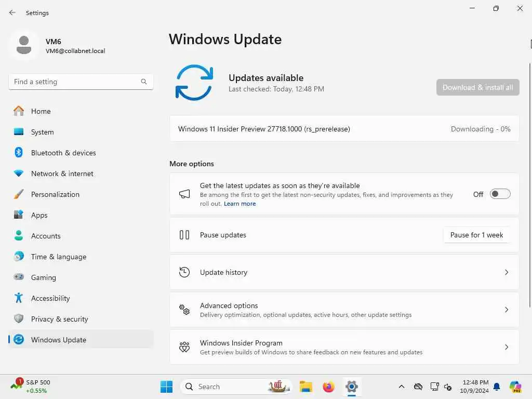Click Download & install all button
Screen dimensions: 532x399
click(x=478, y=87)
